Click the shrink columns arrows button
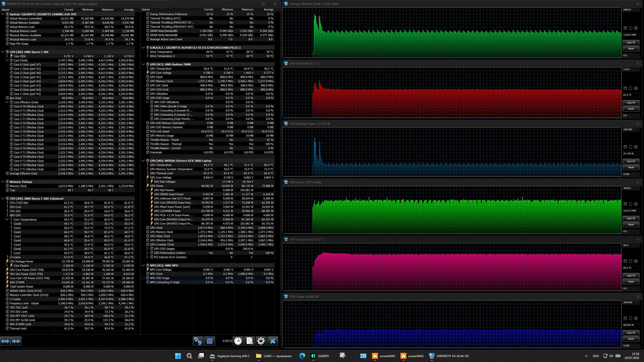Viewport: 644px width, 362px height. [16, 341]
